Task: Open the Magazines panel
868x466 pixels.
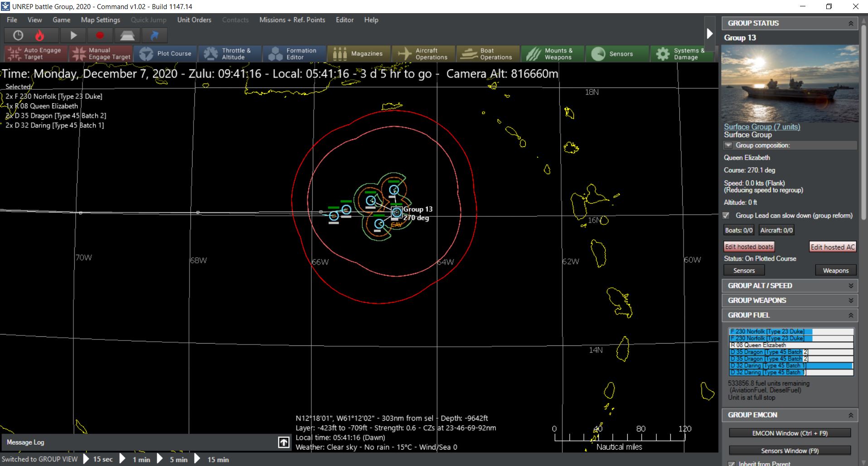Action: (x=358, y=53)
